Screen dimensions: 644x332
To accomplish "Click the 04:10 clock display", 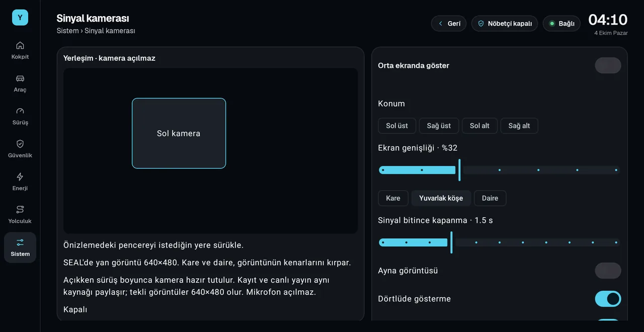I will point(608,20).
